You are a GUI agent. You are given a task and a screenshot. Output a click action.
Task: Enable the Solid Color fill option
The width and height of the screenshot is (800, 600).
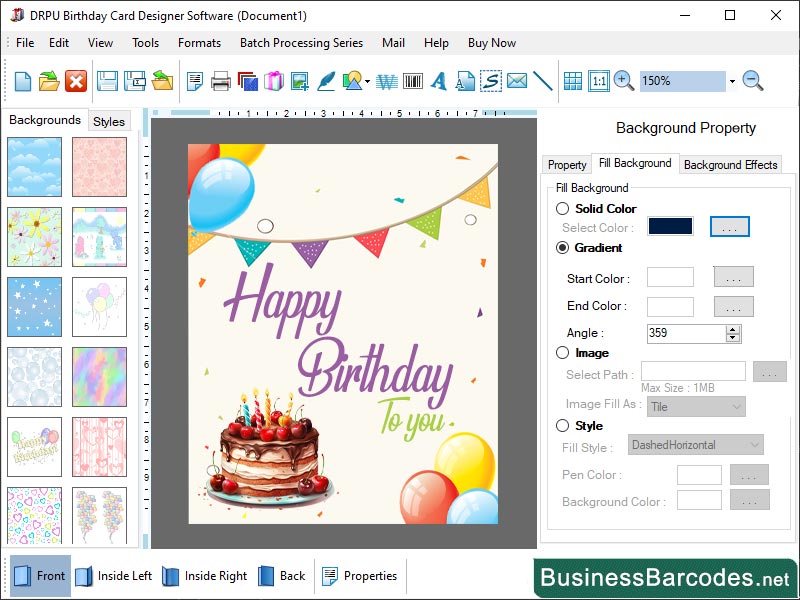tap(563, 209)
